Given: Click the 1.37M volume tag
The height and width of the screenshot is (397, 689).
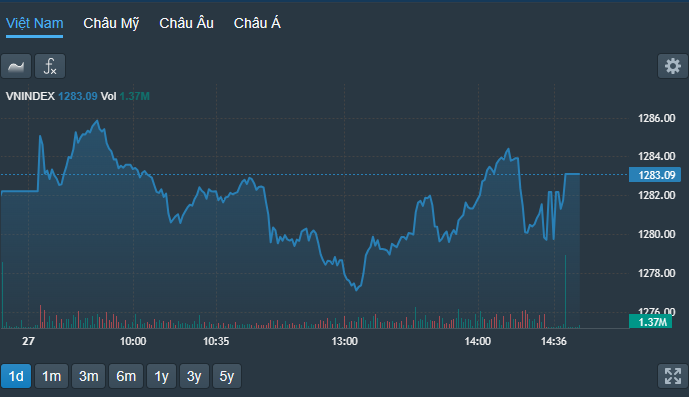Looking at the screenshot, I should 650,322.
